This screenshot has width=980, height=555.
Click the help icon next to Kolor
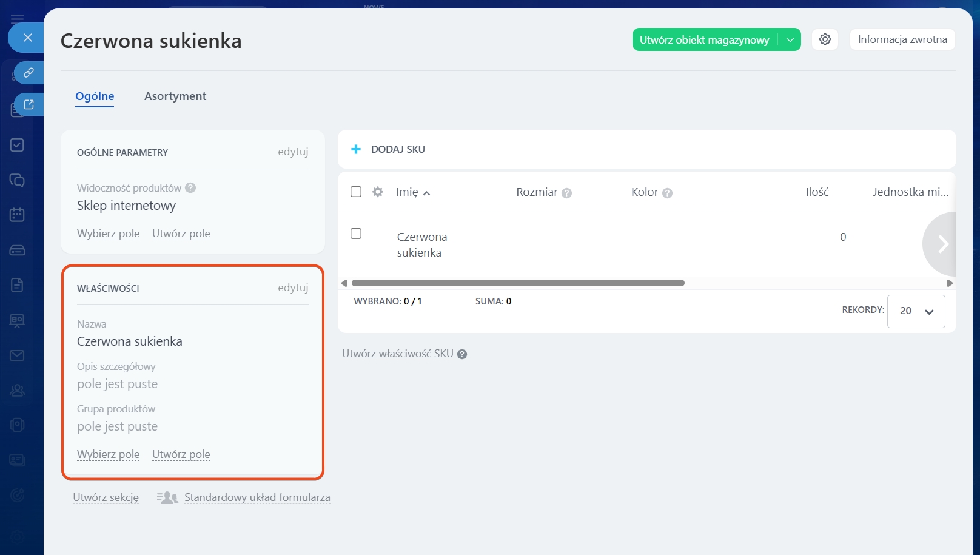pyautogui.click(x=667, y=193)
